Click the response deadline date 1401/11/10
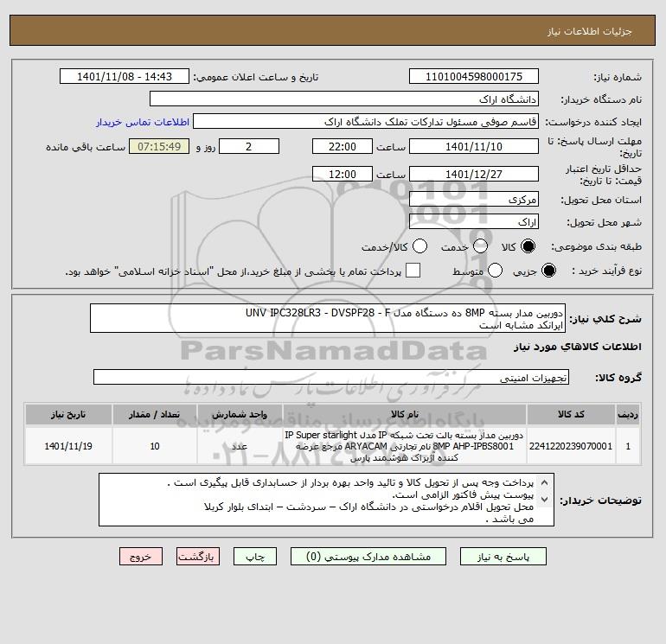666x644 pixels. pos(474,146)
